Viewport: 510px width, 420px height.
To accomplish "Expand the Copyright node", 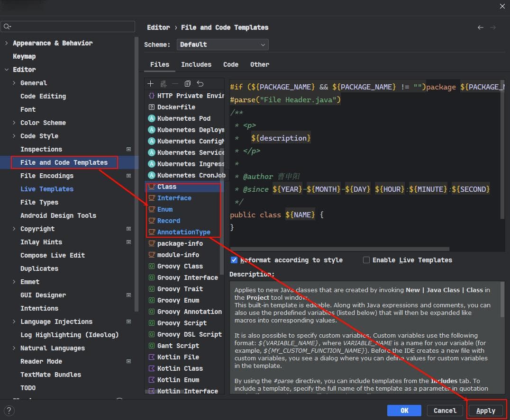I will pos(14,229).
